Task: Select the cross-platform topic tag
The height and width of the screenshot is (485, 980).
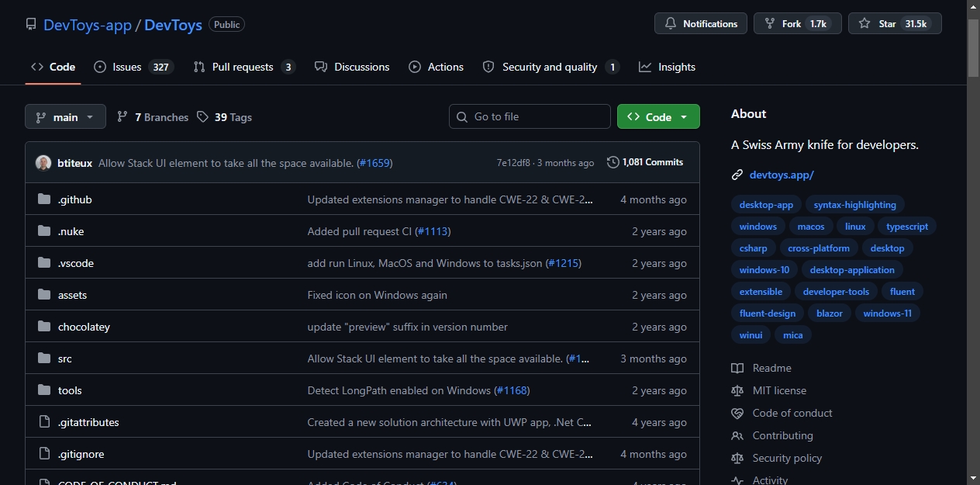Action: 819,248
